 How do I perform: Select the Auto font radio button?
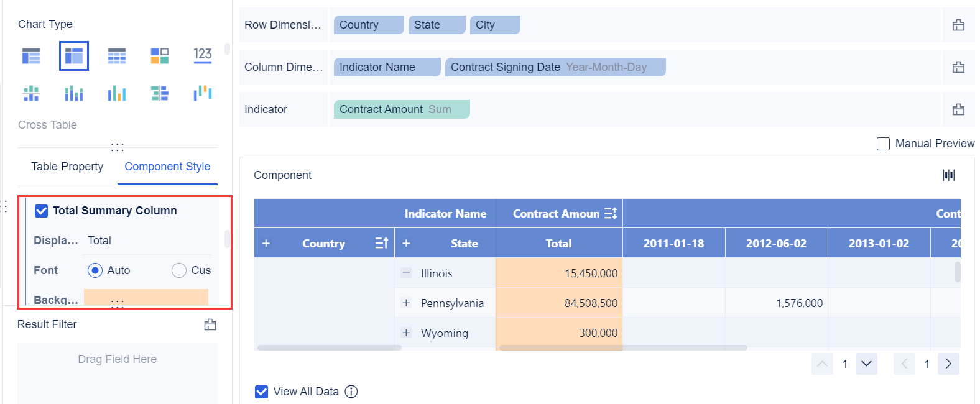coord(95,270)
